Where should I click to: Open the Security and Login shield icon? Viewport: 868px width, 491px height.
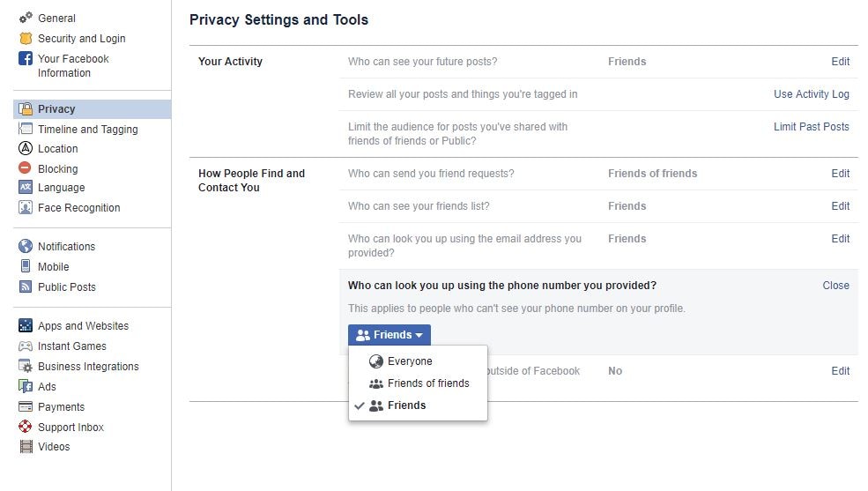coord(26,38)
